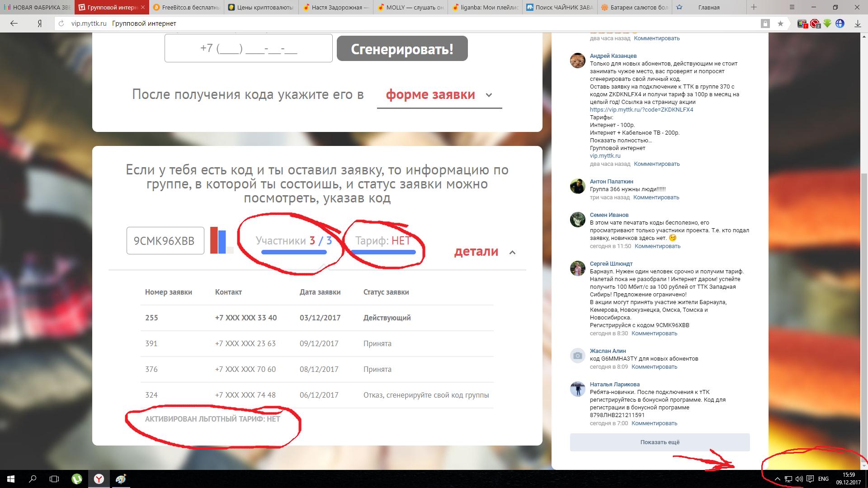
Task: Click the 'Сгенерировать!' button
Action: point(402,48)
